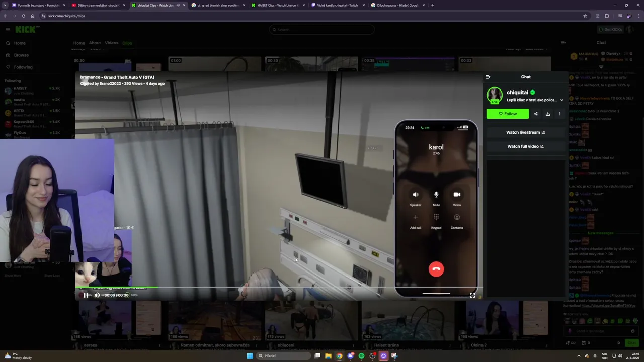
Task: Open Browse in the Kick sidebar
Action: point(21,55)
